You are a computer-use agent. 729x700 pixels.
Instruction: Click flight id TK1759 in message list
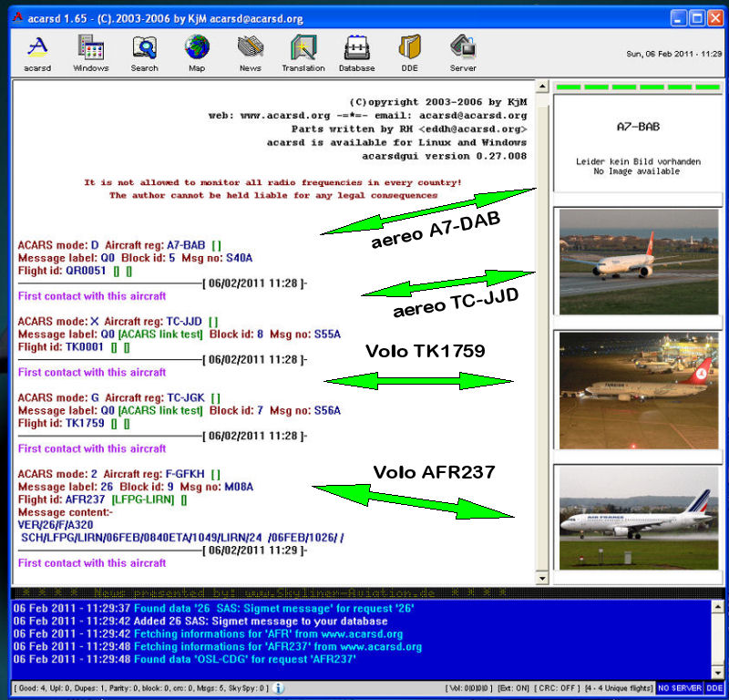pyautogui.click(x=85, y=423)
